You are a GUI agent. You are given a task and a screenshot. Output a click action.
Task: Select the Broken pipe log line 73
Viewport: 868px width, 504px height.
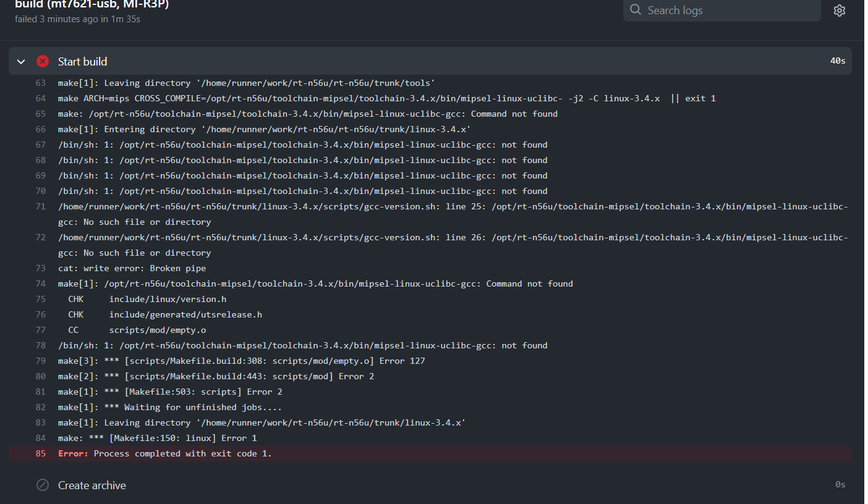(132, 268)
